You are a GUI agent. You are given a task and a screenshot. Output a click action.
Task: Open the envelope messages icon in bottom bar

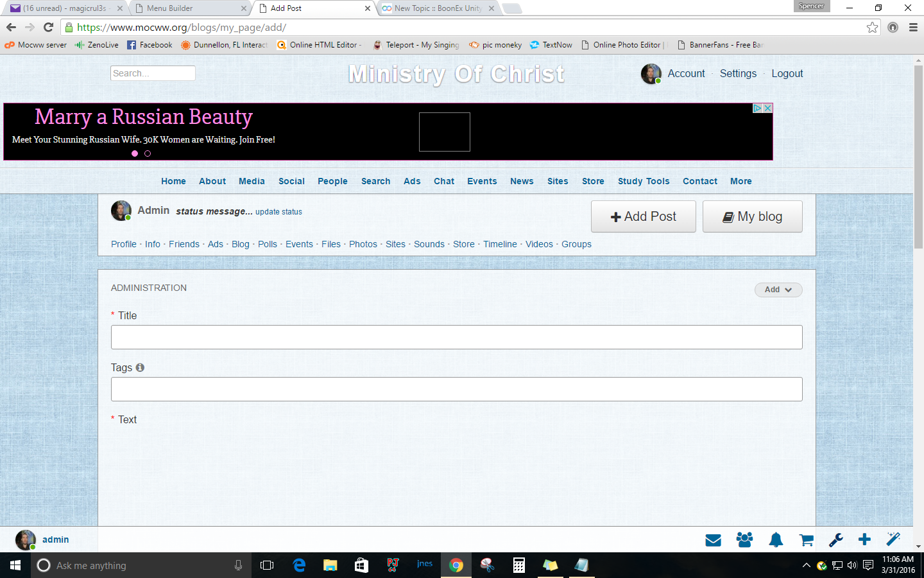click(x=713, y=540)
